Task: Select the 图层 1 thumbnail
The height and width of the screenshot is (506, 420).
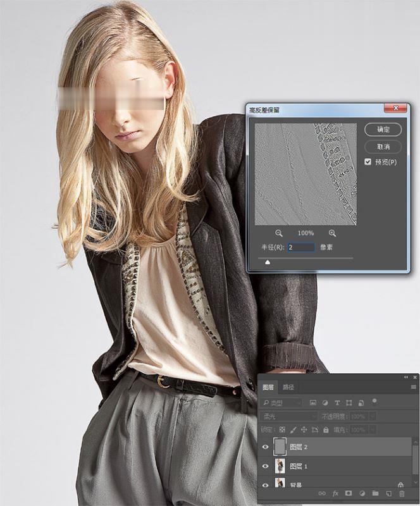Action: (280, 466)
